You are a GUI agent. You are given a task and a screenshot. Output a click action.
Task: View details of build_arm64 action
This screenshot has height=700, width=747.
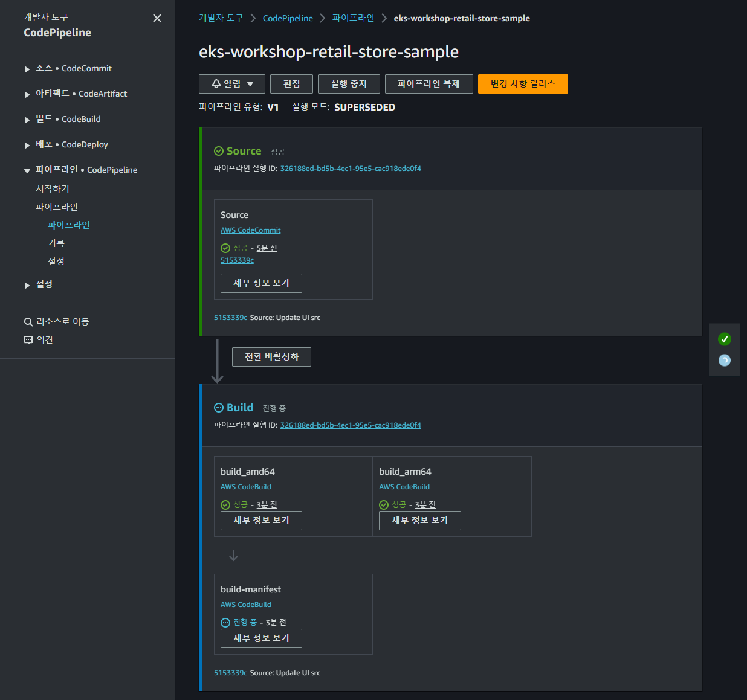point(420,521)
